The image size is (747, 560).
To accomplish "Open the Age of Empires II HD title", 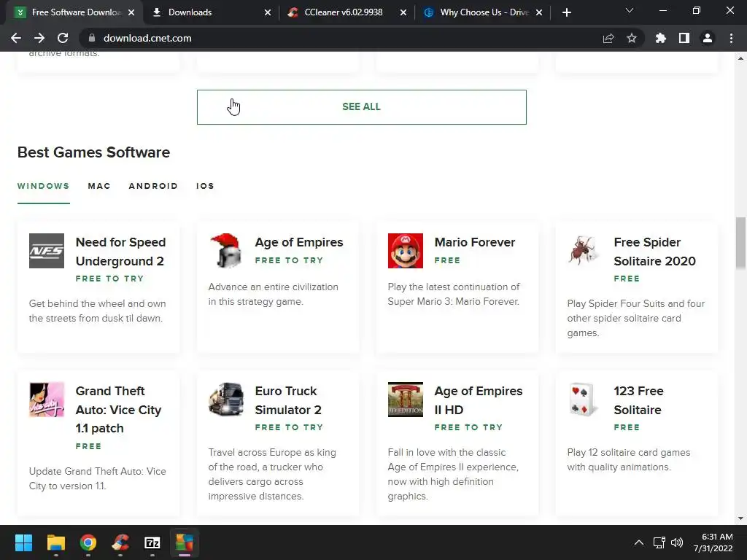I will (479, 400).
